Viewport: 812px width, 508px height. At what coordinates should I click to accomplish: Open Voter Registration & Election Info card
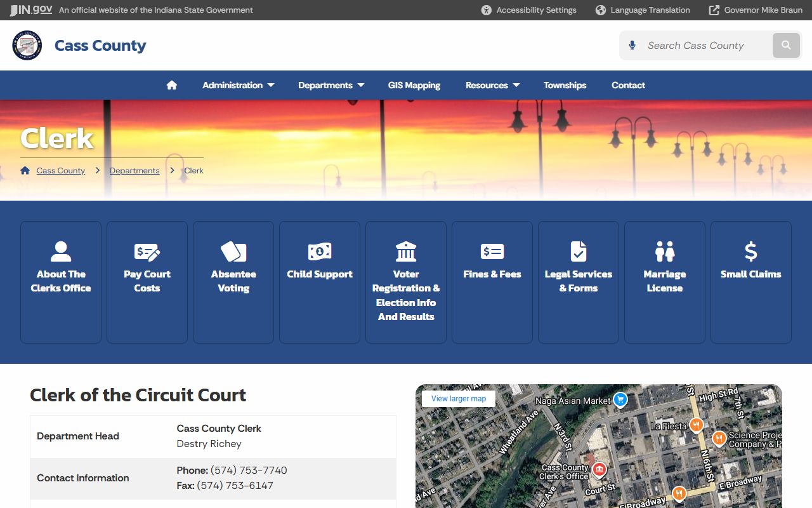[406, 282]
